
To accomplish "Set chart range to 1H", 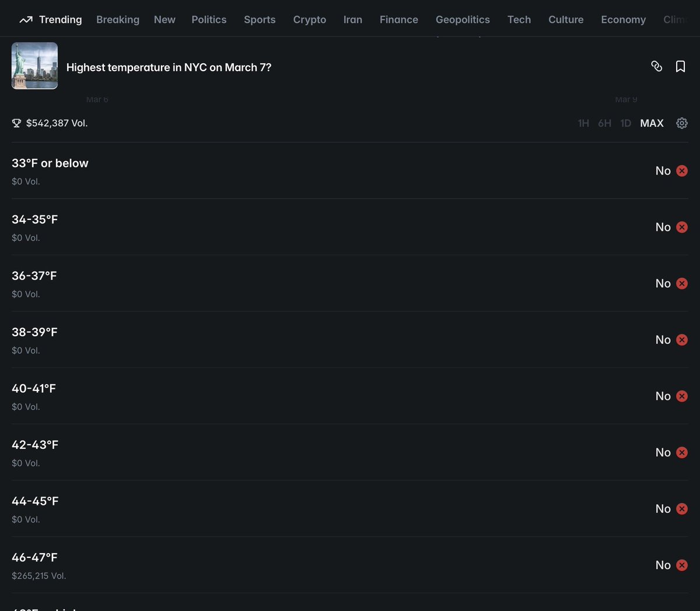I will pyautogui.click(x=583, y=123).
